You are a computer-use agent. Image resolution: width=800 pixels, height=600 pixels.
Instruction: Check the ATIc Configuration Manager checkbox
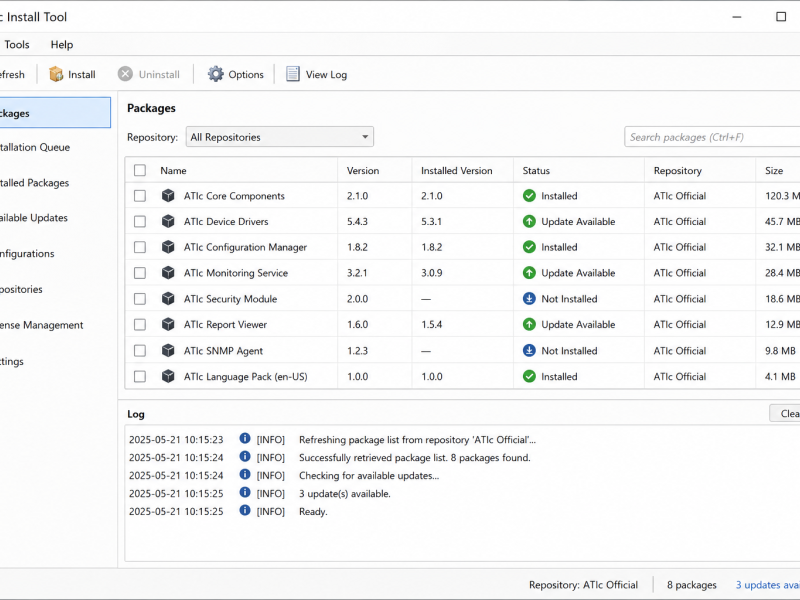(x=140, y=247)
